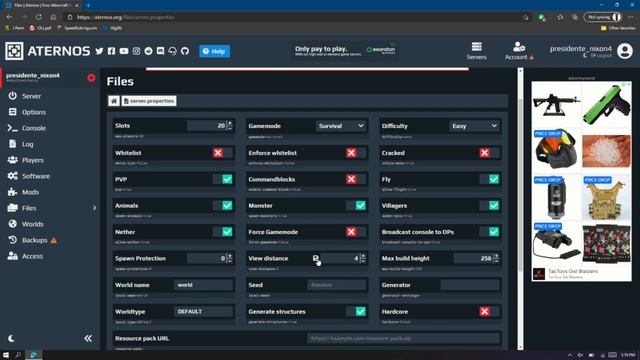
Task: Click Edge browser icon in taskbar
Action: click(x=34, y=355)
